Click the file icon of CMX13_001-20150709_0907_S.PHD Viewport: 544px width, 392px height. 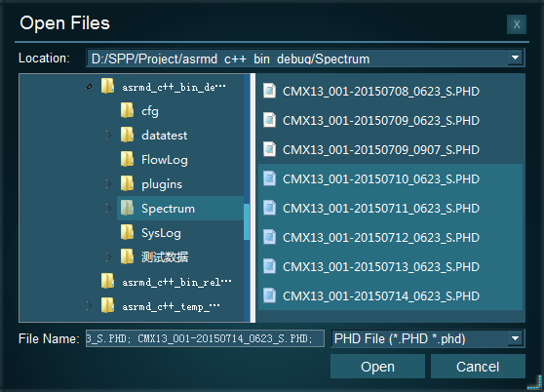[x=270, y=149]
